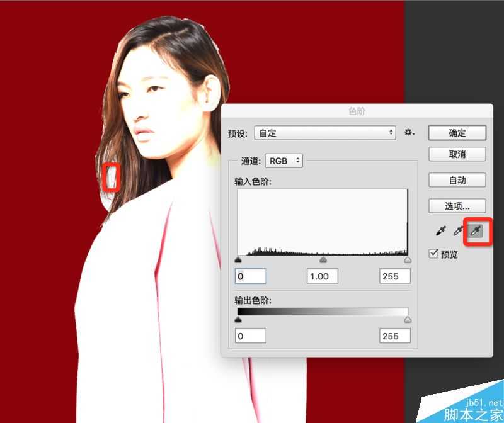This screenshot has height=423, width=504.
Task: Apply auto correction via 自动 button
Action: (457, 180)
